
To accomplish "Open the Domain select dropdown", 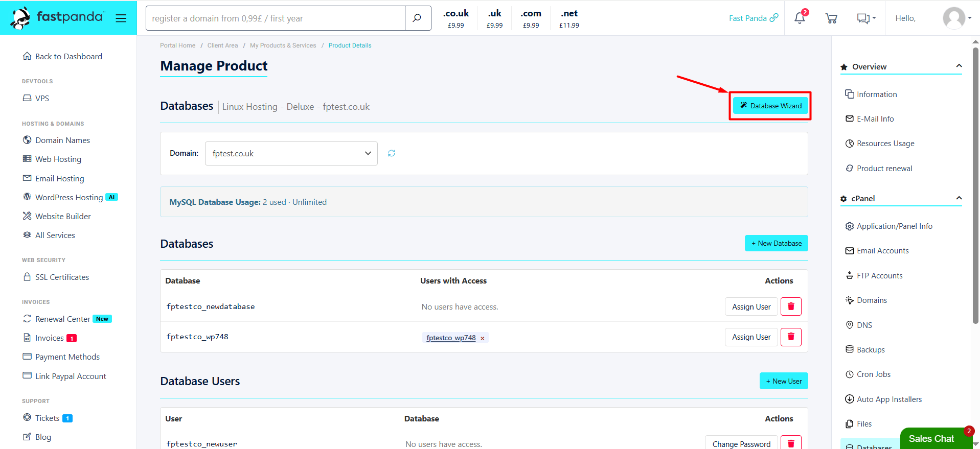I will pyautogui.click(x=291, y=153).
